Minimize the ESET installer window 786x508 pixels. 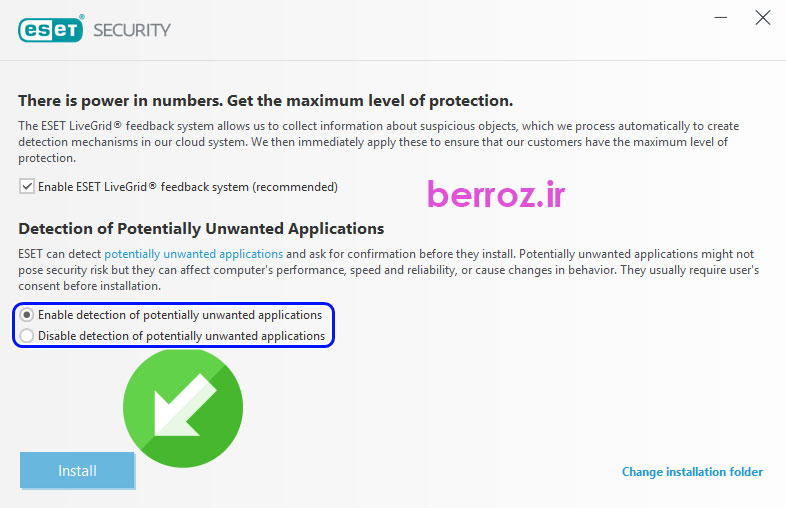tap(720, 18)
